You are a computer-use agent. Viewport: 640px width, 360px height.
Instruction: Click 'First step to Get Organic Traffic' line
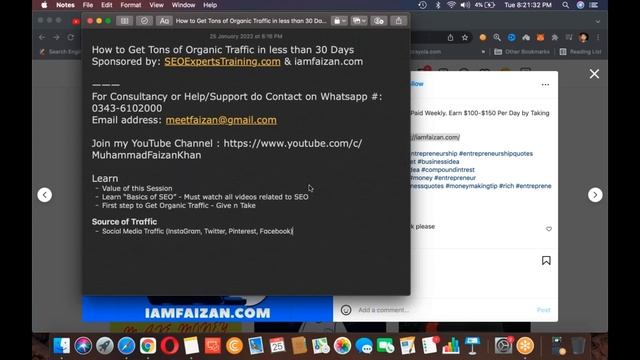pos(179,205)
